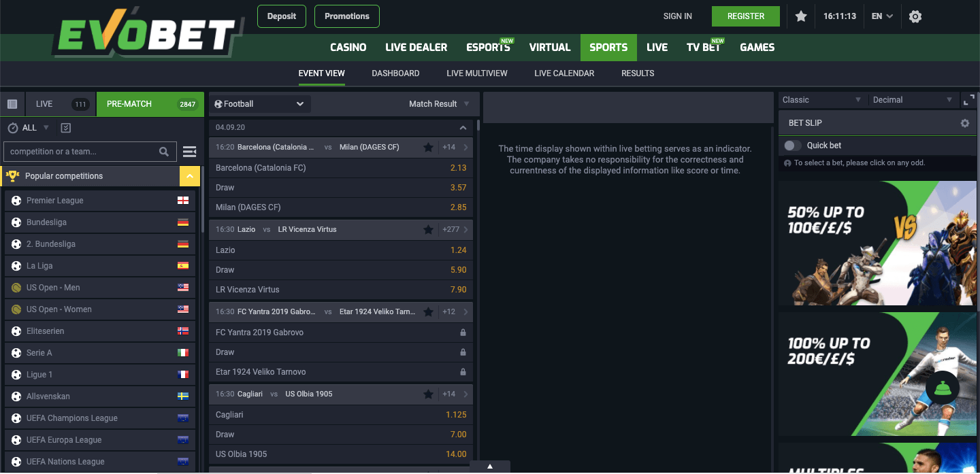The image size is (980, 474).
Task: Favorite the Cagliari vs US Olbia match star
Action: [428, 394]
